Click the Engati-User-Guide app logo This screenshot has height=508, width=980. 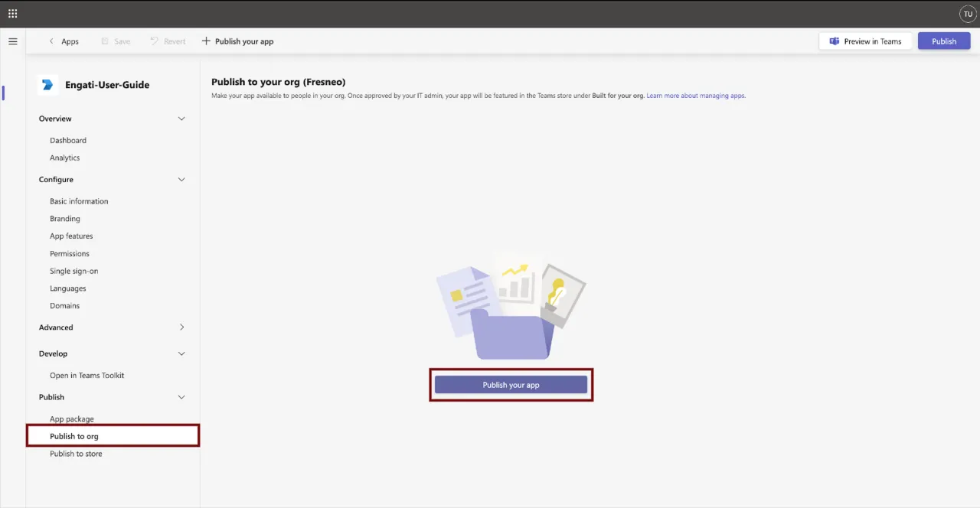[48, 85]
